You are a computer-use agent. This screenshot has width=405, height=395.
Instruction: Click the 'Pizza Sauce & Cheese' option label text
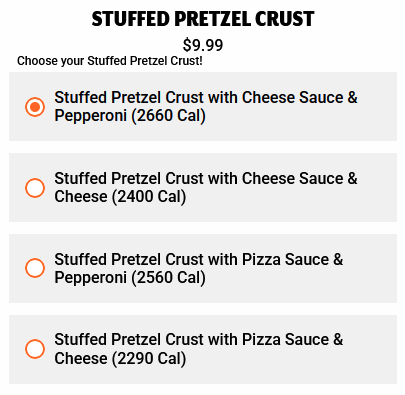pyautogui.click(x=199, y=349)
